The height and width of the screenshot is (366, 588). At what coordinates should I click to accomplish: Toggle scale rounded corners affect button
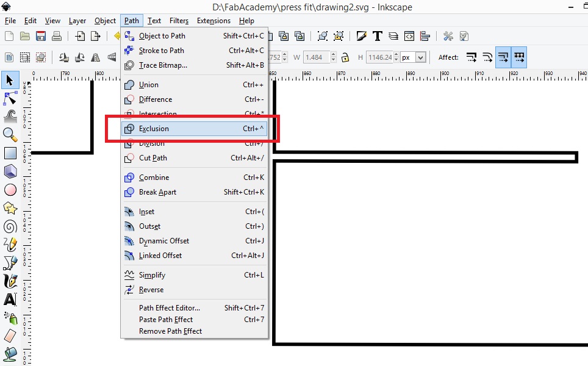(x=487, y=57)
